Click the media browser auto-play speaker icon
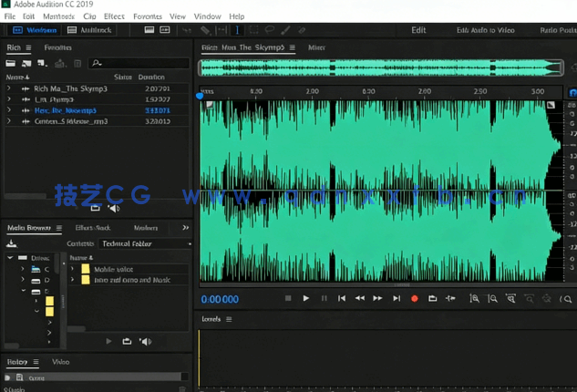This screenshot has height=392, width=577. point(146,342)
